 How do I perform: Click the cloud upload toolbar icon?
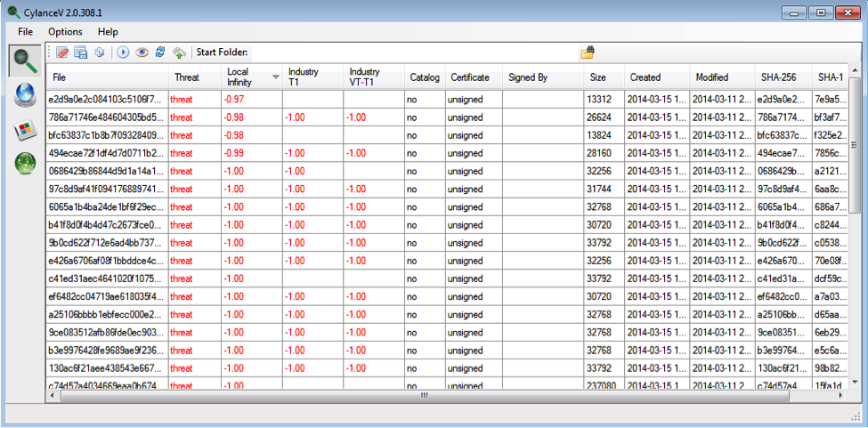(x=179, y=53)
